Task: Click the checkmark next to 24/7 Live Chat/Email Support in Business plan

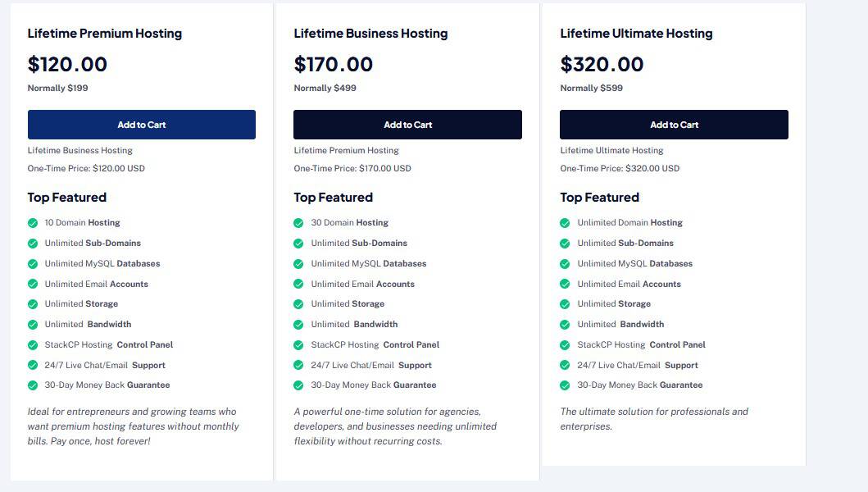Action: (299, 365)
